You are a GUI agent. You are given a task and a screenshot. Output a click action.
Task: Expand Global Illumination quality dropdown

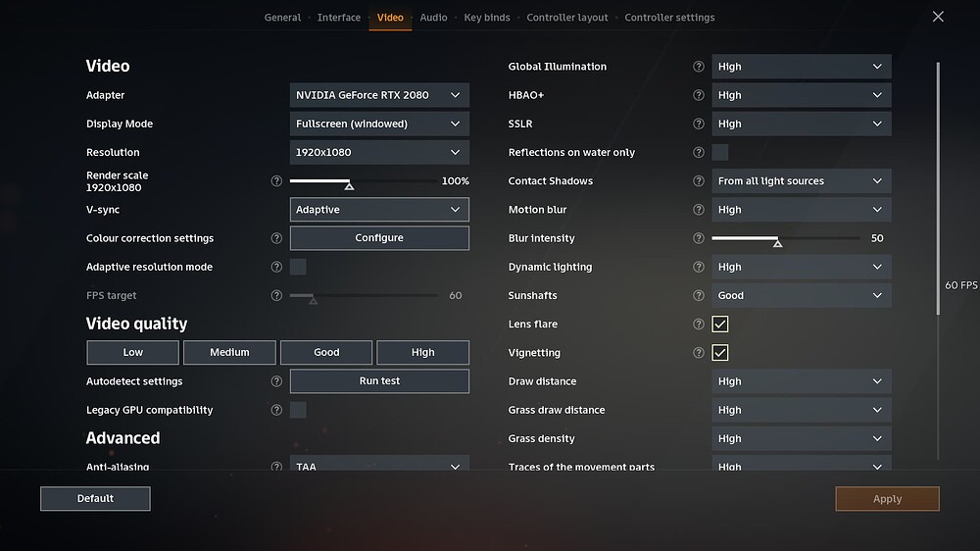(802, 67)
